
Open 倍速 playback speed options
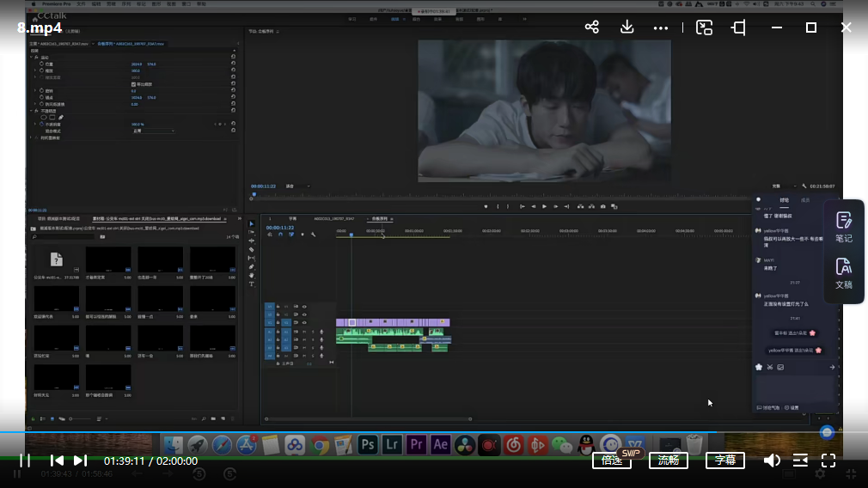tap(612, 461)
